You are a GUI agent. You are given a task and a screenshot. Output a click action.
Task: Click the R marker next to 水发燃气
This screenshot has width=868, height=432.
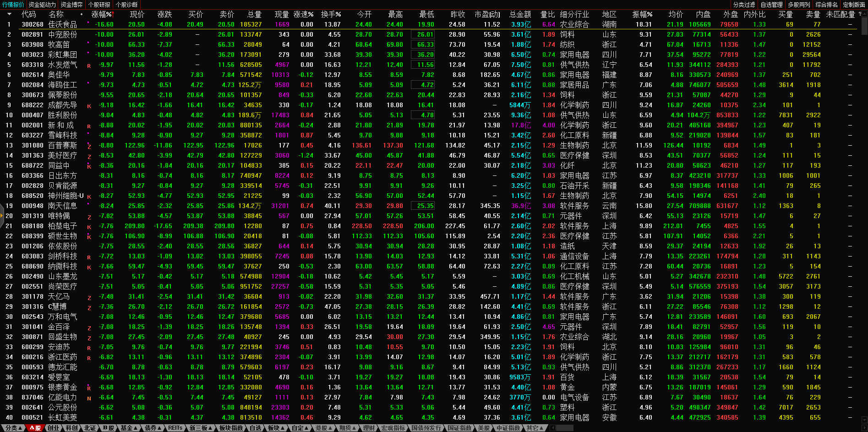tap(89, 66)
